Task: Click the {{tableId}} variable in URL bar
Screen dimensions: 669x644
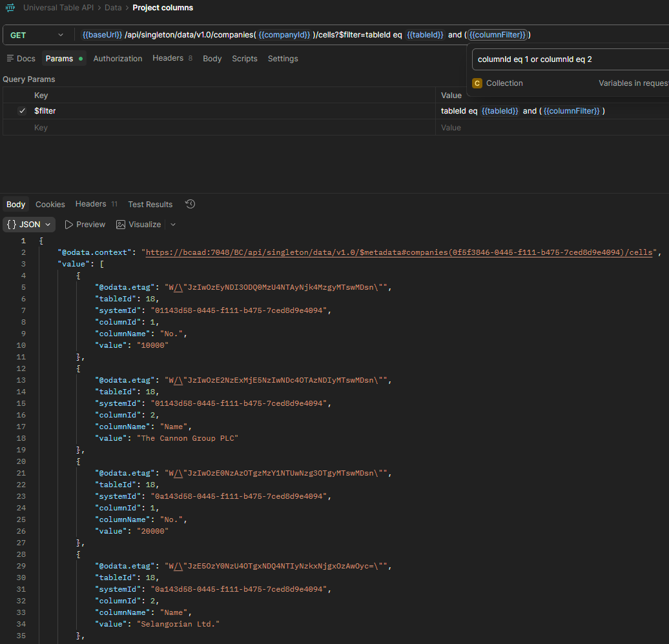Action: [425, 35]
